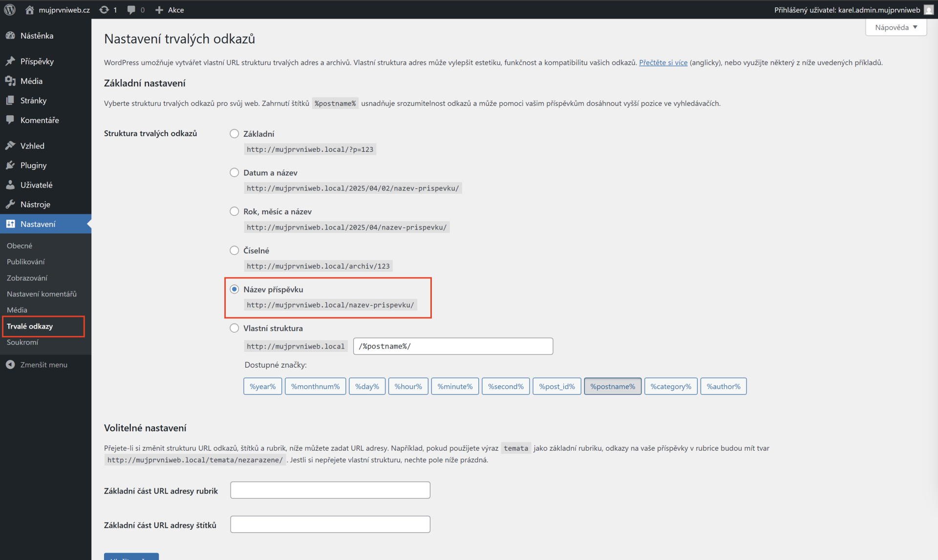Collapse menu with Zmenšit menu arrow icon
The width and height of the screenshot is (938, 560).
tap(10, 365)
